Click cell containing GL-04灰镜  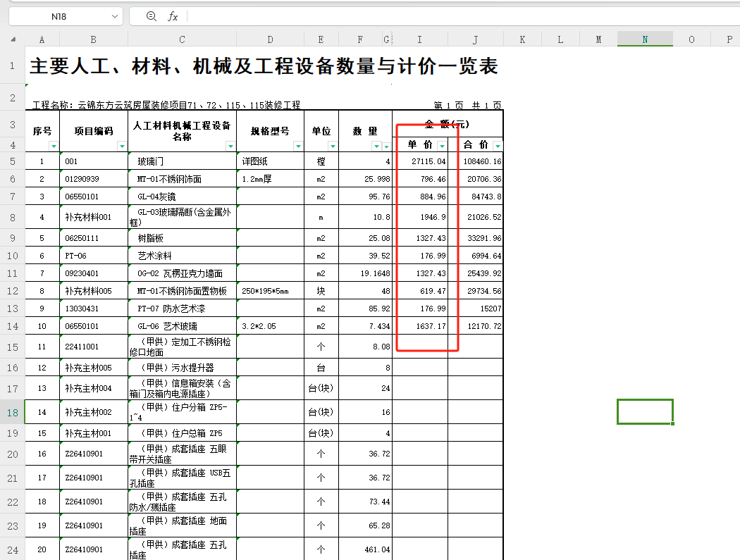click(x=182, y=197)
